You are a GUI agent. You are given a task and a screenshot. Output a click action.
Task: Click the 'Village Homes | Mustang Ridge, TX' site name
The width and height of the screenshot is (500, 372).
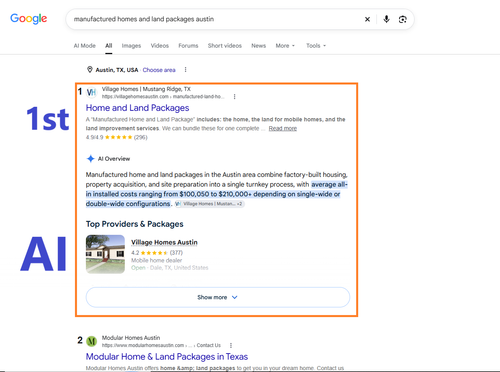click(146, 89)
